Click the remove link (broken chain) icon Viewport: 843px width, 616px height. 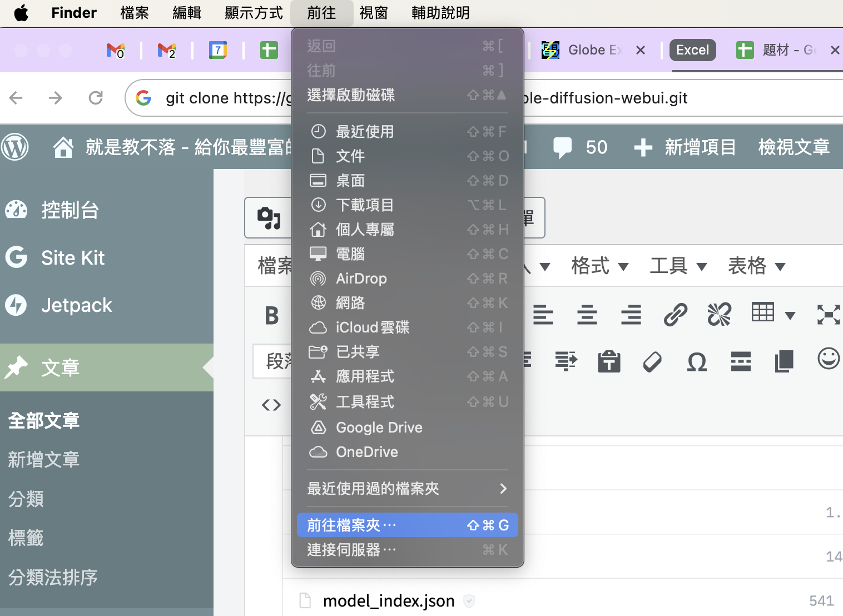(719, 315)
